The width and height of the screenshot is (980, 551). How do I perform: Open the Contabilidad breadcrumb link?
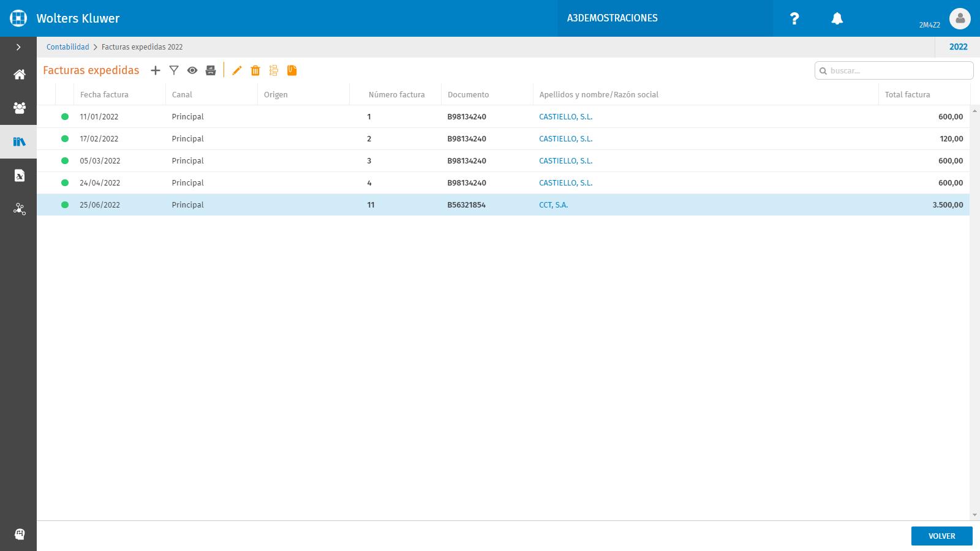click(x=68, y=47)
